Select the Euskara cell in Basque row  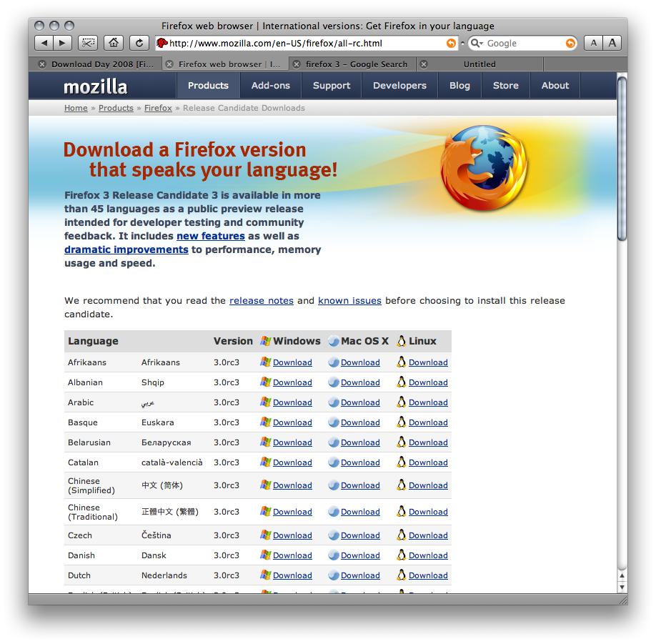[x=158, y=422]
